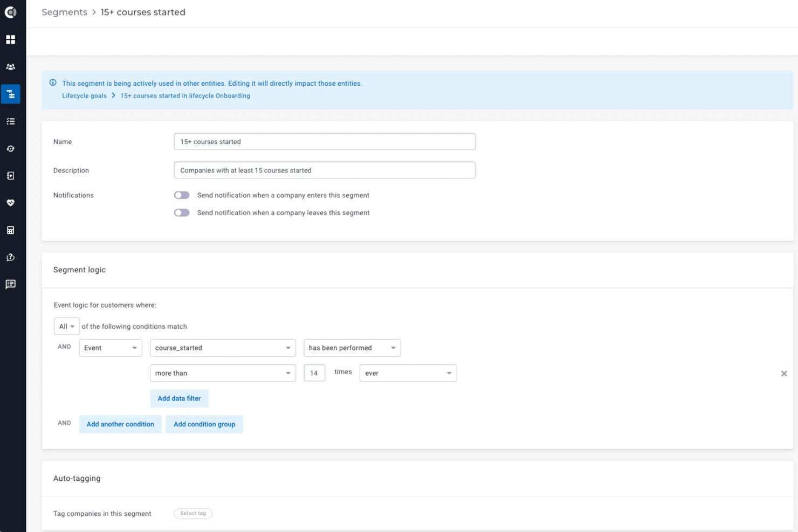
Task: Click the highlighted segments icon in sidebar
Action: point(11,94)
